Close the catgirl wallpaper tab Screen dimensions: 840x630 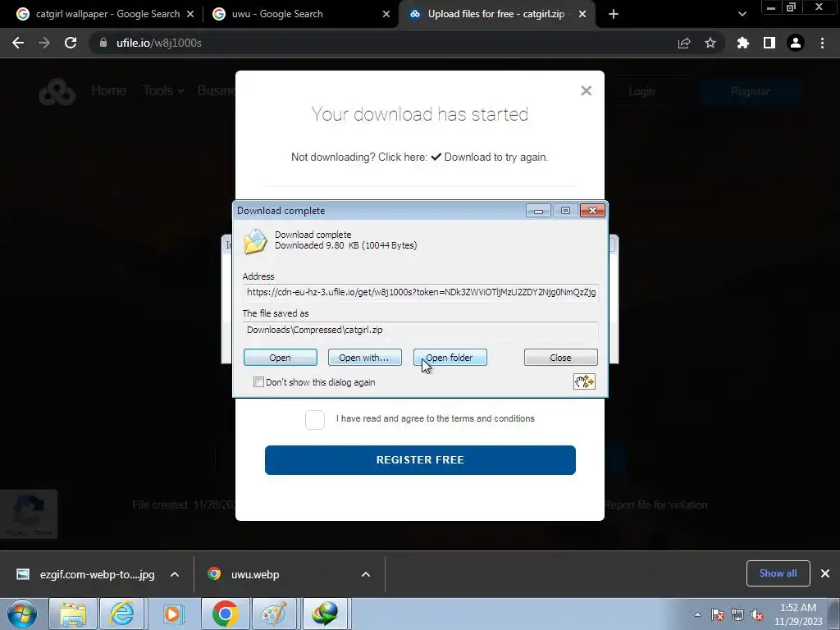click(190, 14)
